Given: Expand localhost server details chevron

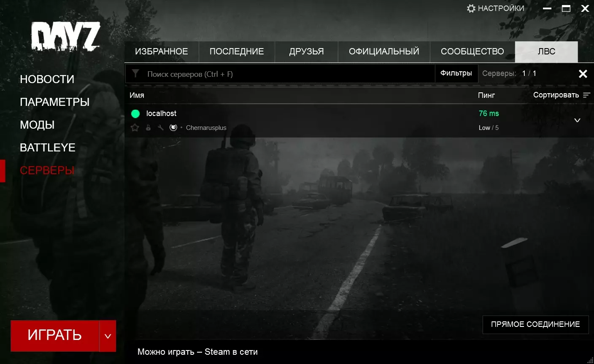Looking at the screenshot, I should coord(578,120).
